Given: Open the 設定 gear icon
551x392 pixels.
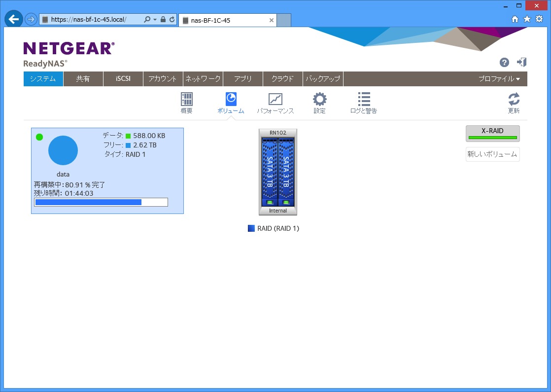Looking at the screenshot, I should (x=319, y=100).
